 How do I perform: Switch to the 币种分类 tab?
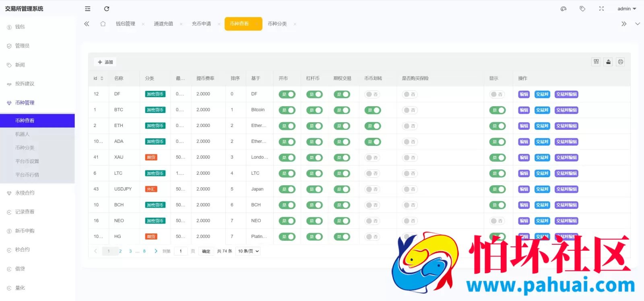277,24
